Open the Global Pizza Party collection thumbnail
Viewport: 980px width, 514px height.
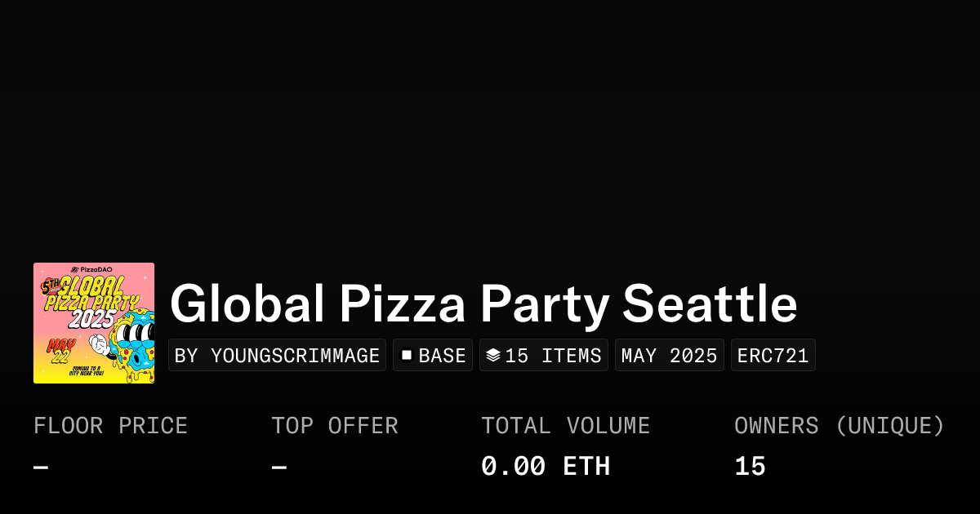[94, 323]
